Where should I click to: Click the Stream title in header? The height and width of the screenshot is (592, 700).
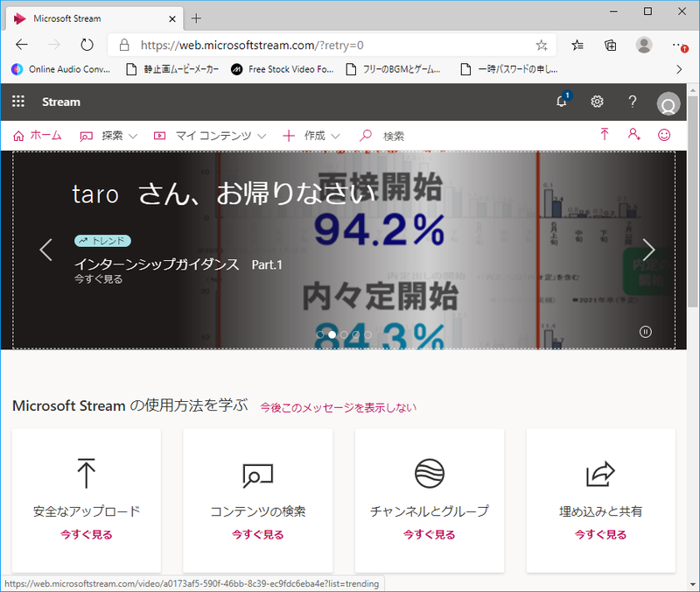(x=61, y=102)
